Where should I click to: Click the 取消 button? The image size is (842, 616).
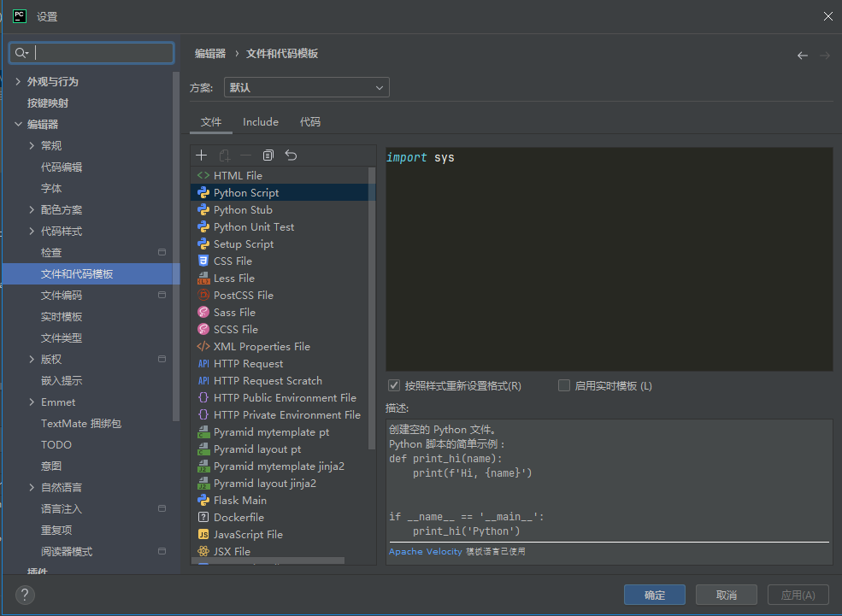click(x=727, y=595)
